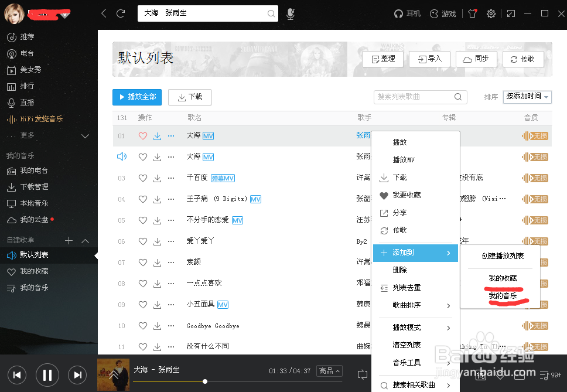Screen dimensions: 567x392
Task: Open the 游戏 games section
Action: (x=443, y=13)
